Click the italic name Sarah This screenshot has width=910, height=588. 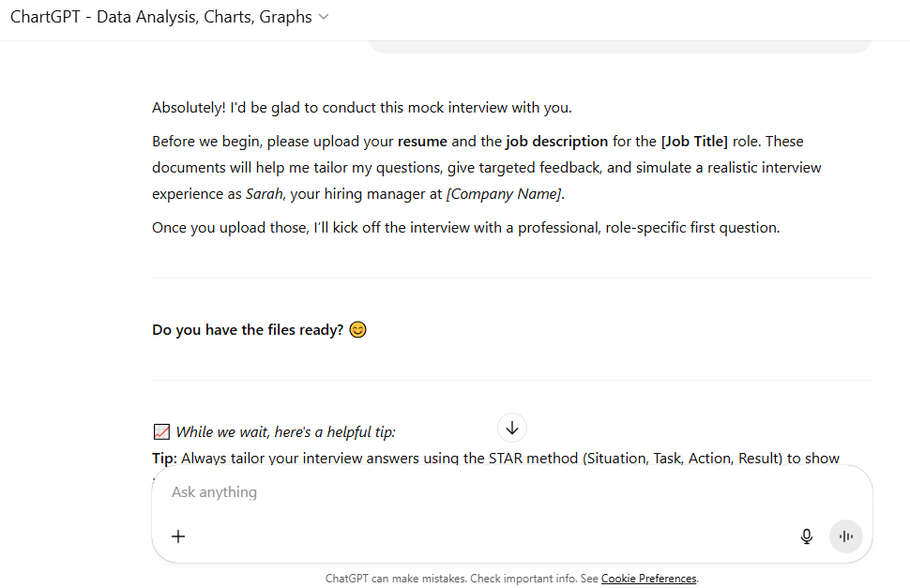coord(264,194)
